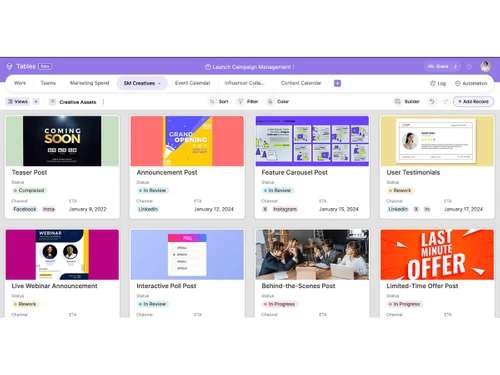The width and height of the screenshot is (500, 375).
Task: Click the Live Webinar Announcement title
Action: point(55,286)
